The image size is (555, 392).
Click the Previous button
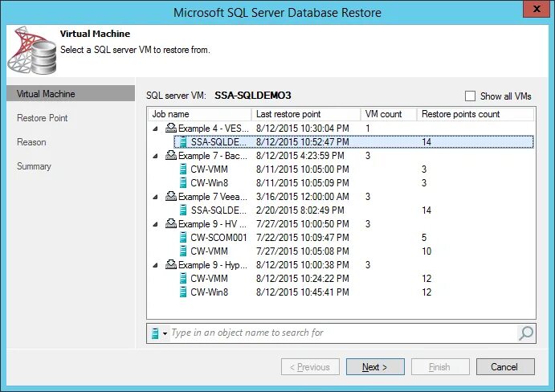(x=310, y=367)
